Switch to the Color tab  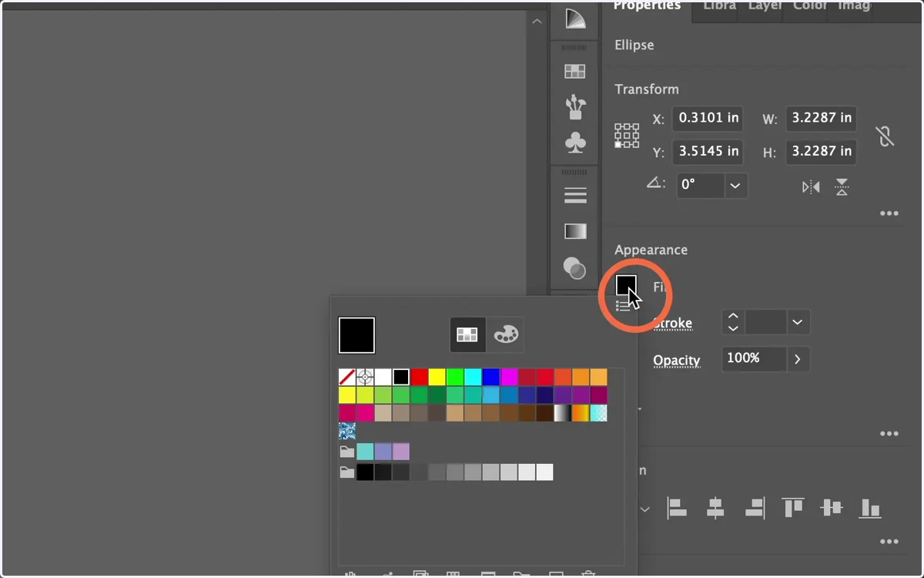[809, 6]
